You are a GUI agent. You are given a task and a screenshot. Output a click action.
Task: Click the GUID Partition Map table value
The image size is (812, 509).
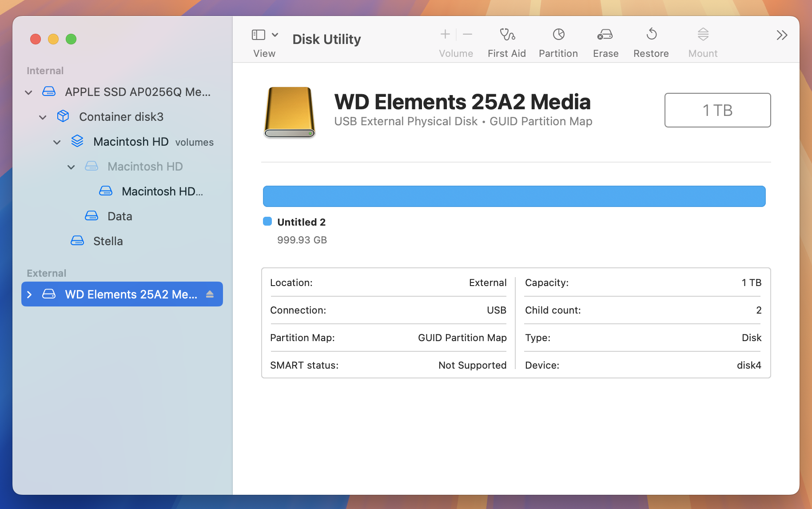[462, 338]
